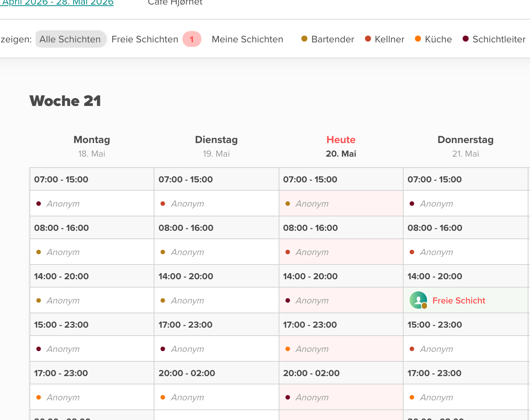
Task: Select today's 17:00 - 23:00 Anonym Küche shift
Action: [341, 349]
